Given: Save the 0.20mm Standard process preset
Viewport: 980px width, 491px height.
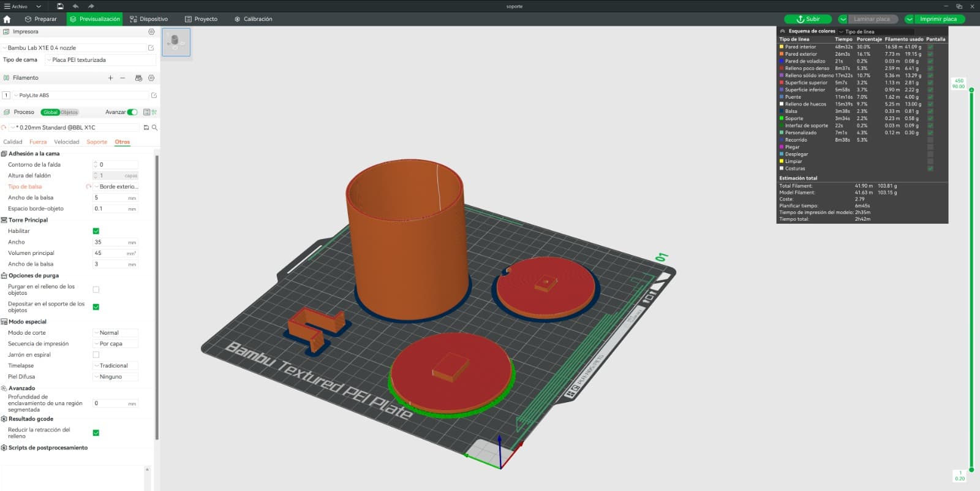Looking at the screenshot, I should pos(146,128).
